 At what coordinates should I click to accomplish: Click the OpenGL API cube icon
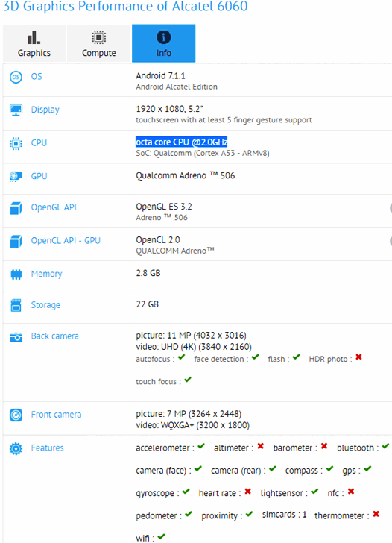(16, 208)
